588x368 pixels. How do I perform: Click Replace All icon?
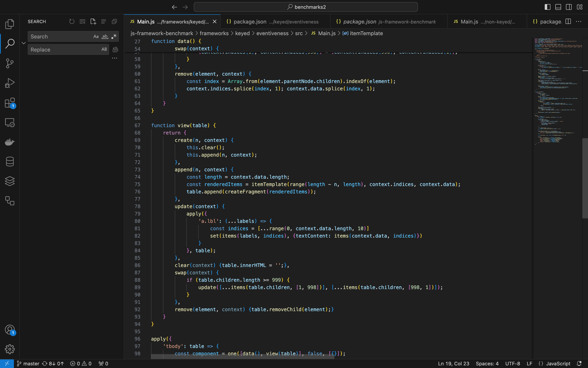[115, 50]
